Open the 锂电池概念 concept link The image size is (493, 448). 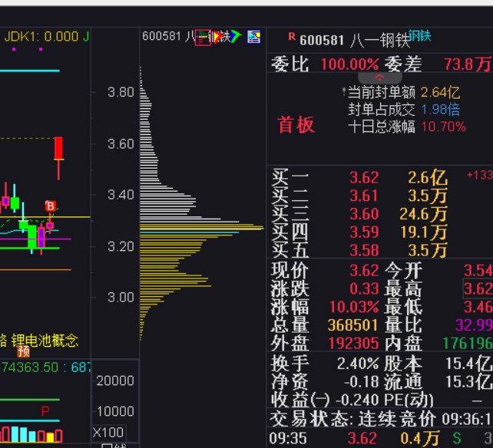pyautogui.click(x=45, y=341)
